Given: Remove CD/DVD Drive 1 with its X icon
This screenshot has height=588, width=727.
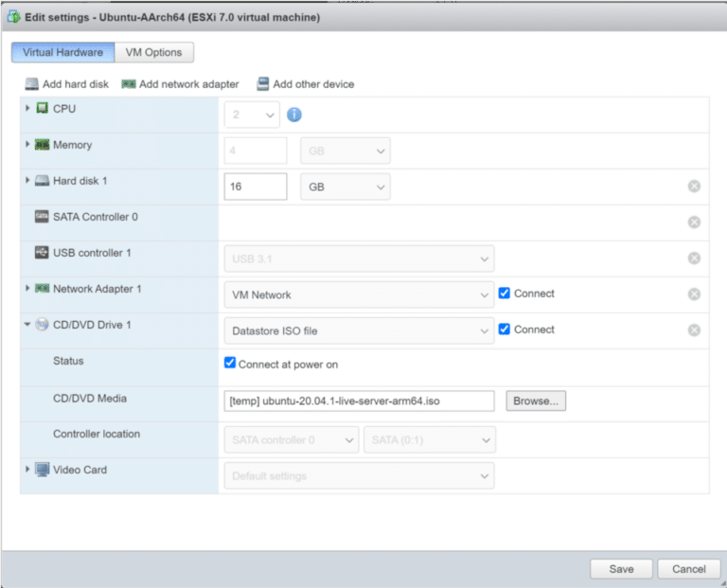Looking at the screenshot, I should point(694,330).
